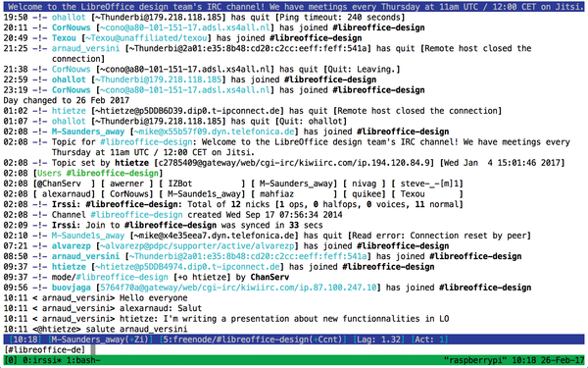Viewport: 588px width, 368px height.
Task: Click the ~mike@x55b57f09.dyn.telefonica.de hostmask
Action: tap(214, 132)
